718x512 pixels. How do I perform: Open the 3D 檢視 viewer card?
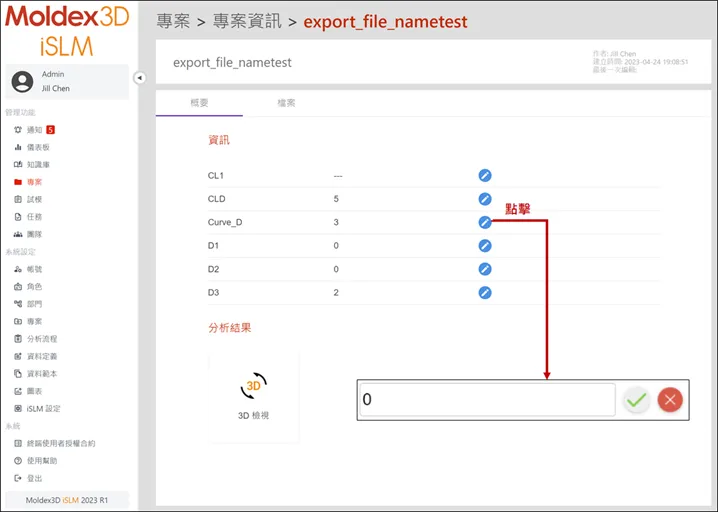point(254,397)
